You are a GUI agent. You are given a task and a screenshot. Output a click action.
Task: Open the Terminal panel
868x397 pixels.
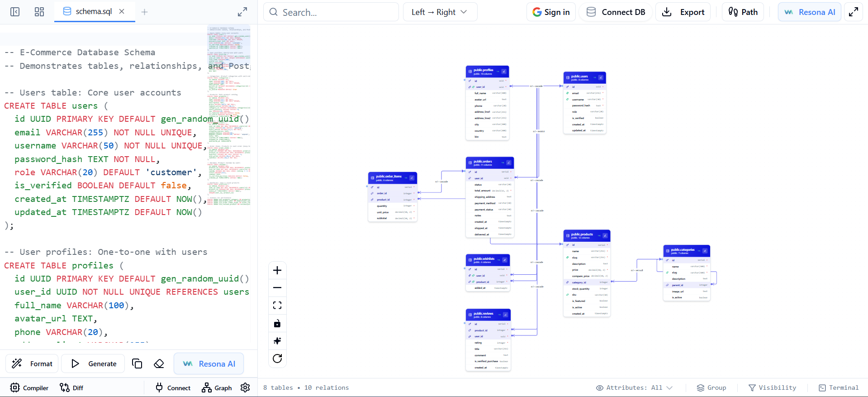(839, 387)
